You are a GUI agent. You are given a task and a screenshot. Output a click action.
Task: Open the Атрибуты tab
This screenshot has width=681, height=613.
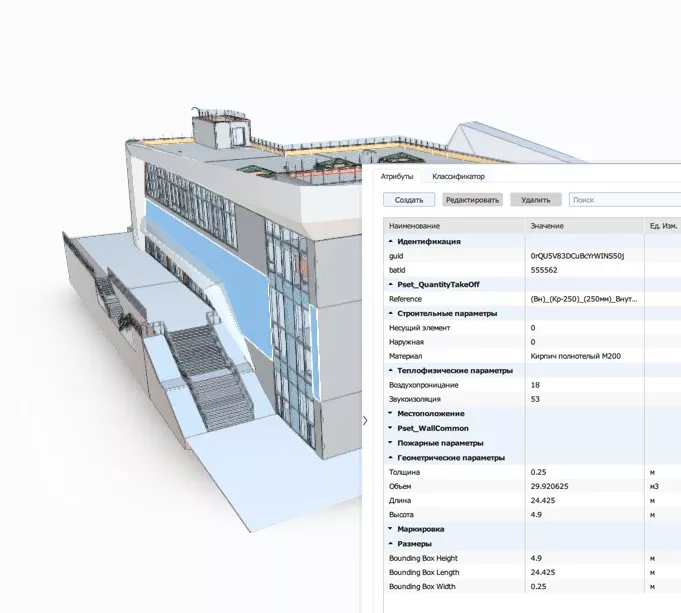coord(396,176)
